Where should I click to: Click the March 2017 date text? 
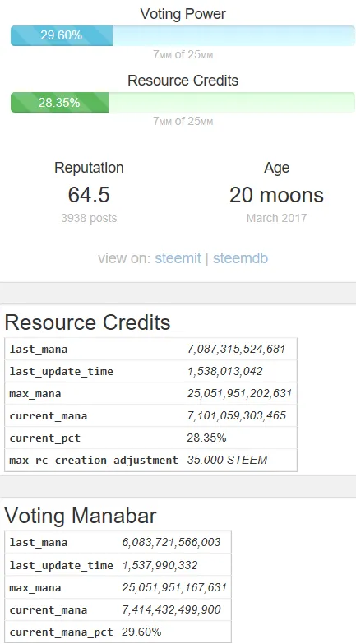tap(276, 218)
